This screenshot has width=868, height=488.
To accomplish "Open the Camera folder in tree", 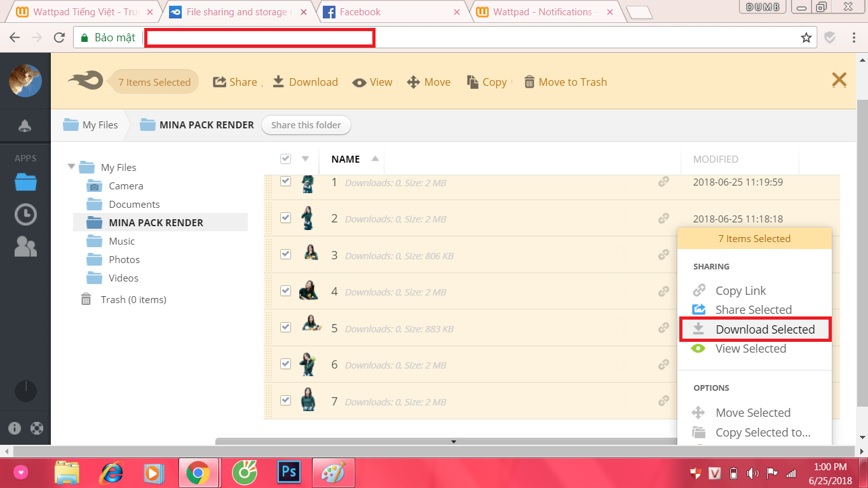I will (126, 186).
